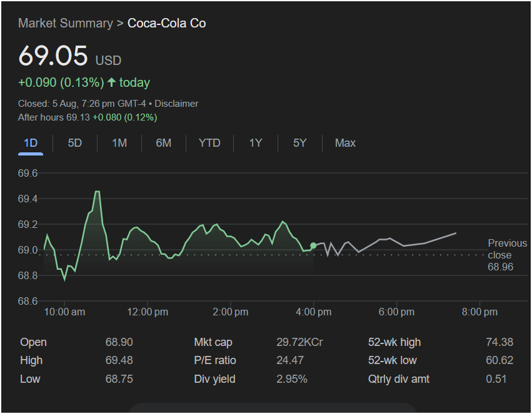Click the 4:00 pm closing dot marker
This screenshot has width=532, height=414.
pos(313,245)
